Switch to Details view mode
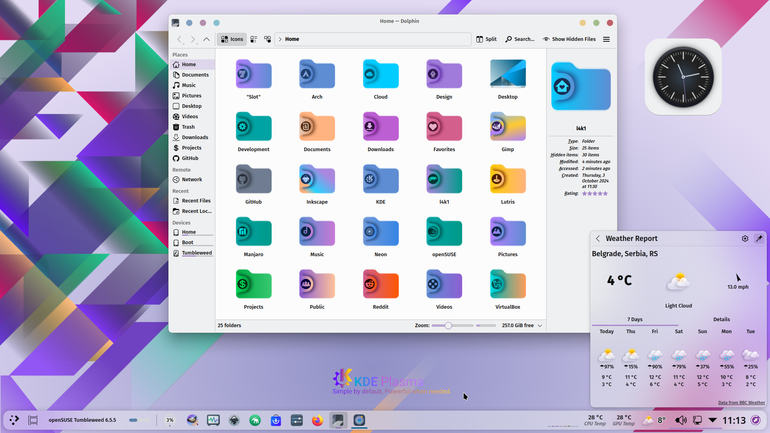Image resolution: width=770 pixels, height=433 pixels. coord(268,39)
